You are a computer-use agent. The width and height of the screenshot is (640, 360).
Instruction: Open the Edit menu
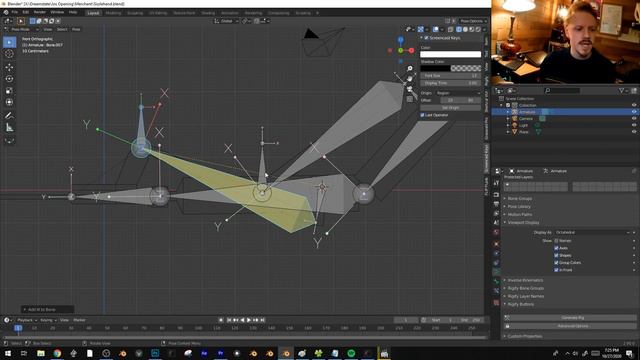(26, 13)
